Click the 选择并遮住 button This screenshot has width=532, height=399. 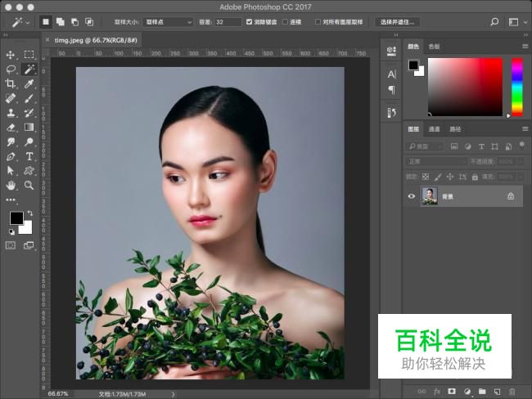pos(398,22)
